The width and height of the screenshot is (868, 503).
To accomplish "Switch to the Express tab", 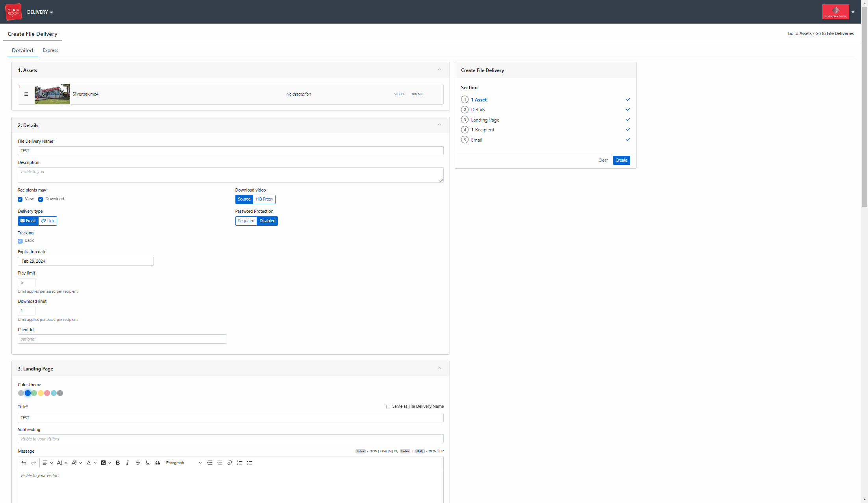I will coord(50,50).
